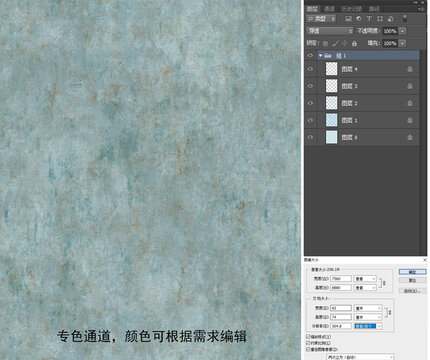This screenshot has width=430, height=360.
Task: Click 复位 (Reset) in Image Size dialog
Action: 413,280
